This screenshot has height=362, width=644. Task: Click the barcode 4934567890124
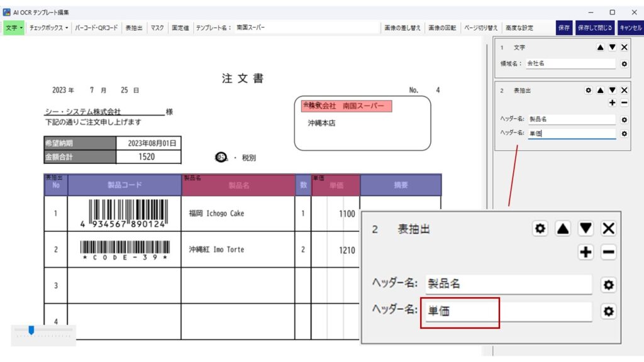pos(125,214)
